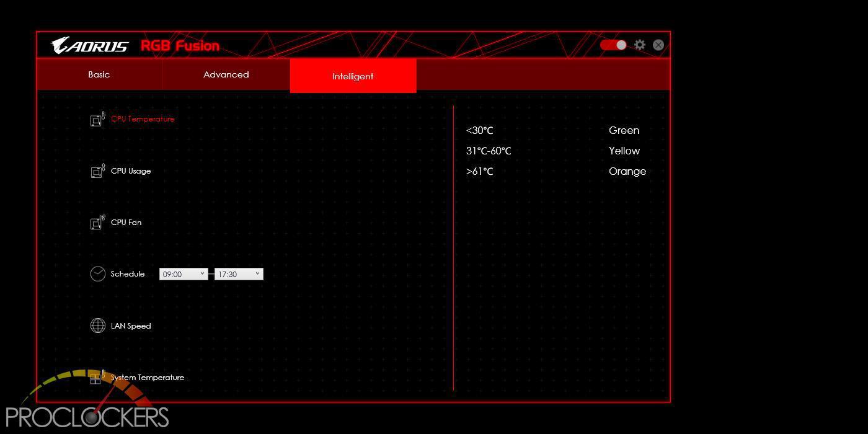The width and height of the screenshot is (868, 434).
Task: Click the LAN Speed globe icon
Action: point(98,325)
